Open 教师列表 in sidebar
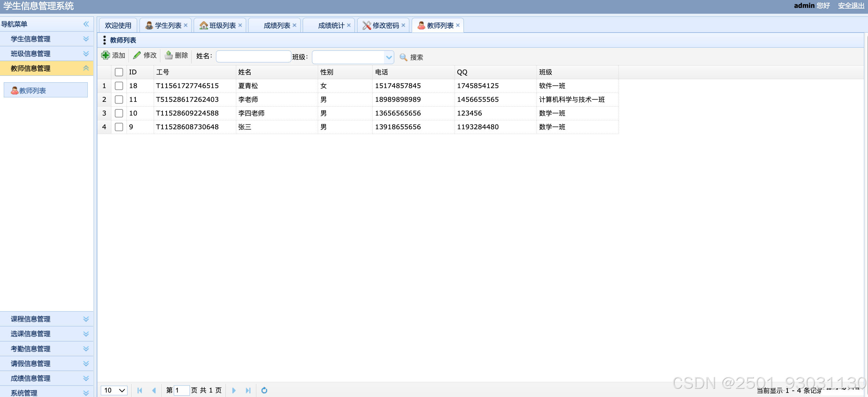The image size is (868, 397). [x=46, y=91]
